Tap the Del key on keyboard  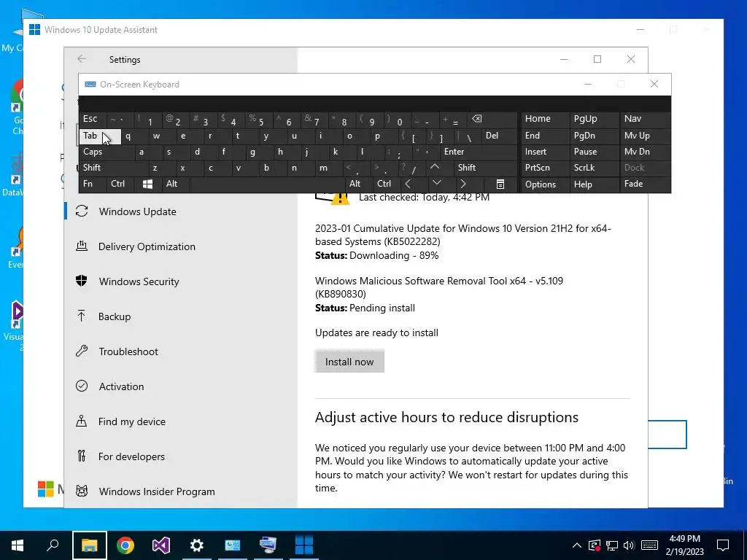click(x=500, y=136)
